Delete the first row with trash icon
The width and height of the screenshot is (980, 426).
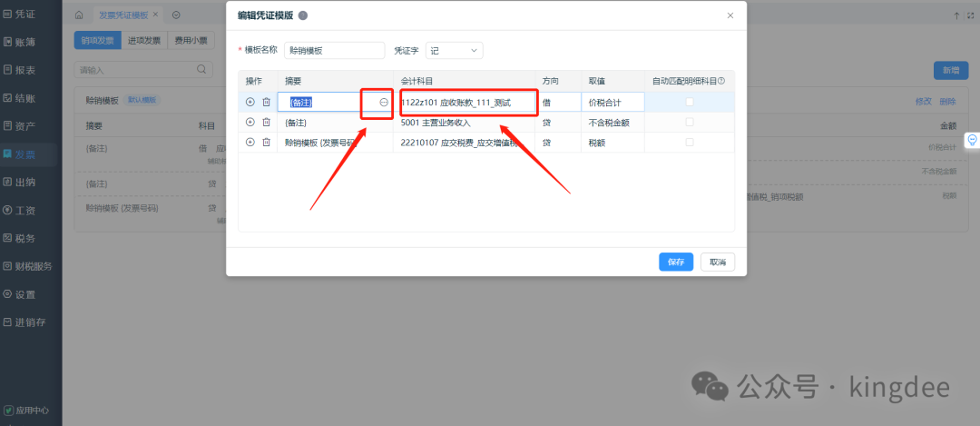pyautogui.click(x=266, y=103)
